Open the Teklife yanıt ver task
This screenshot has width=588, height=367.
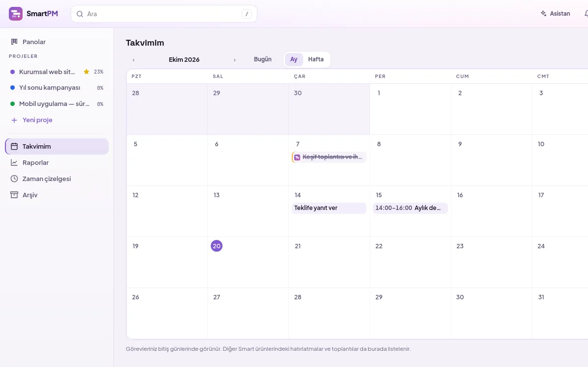[329, 208]
